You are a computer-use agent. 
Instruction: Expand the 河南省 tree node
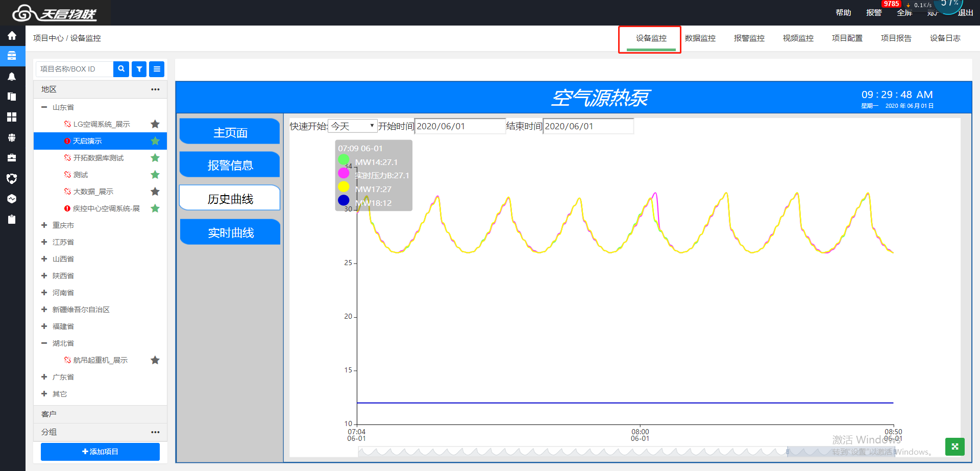[44, 293]
